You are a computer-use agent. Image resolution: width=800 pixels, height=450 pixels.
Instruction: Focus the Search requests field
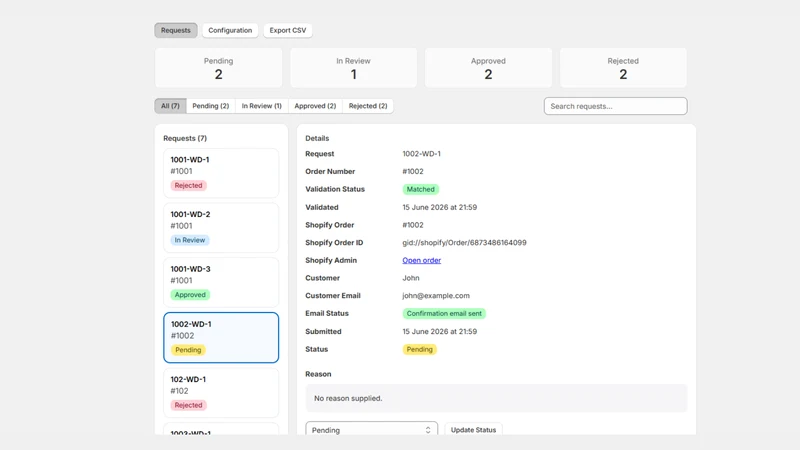pyautogui.click(x=615, y=106)
